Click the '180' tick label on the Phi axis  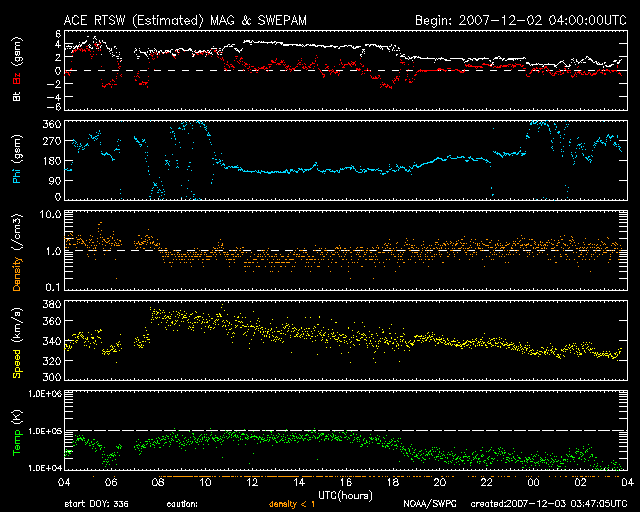point(52,161)
